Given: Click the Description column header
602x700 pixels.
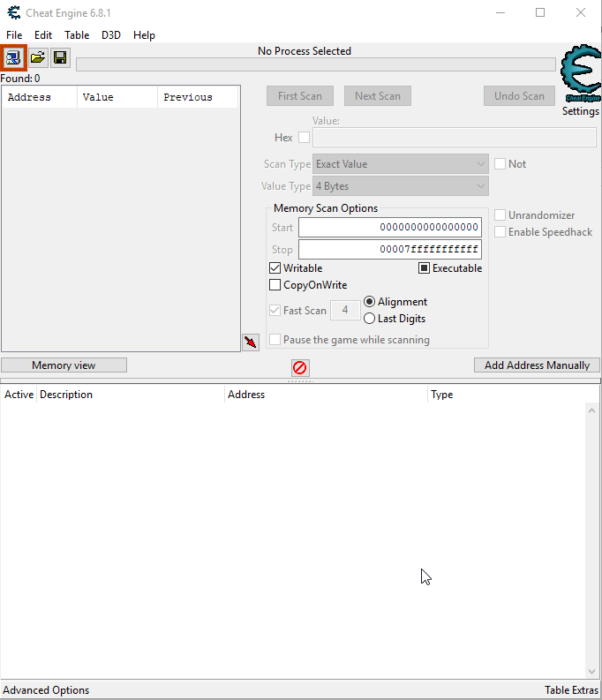Looking at the screenshot, I should tap(131, 395).
